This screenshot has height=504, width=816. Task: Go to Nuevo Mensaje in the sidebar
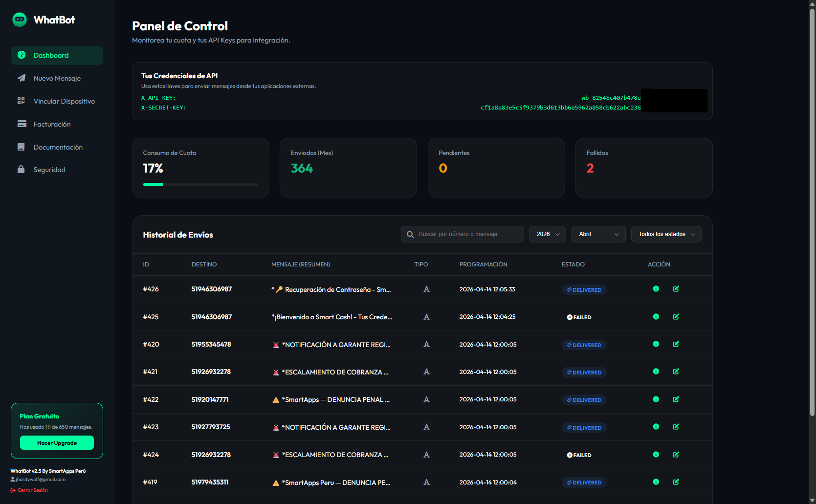pyautogui.click(x=57, y=78)
